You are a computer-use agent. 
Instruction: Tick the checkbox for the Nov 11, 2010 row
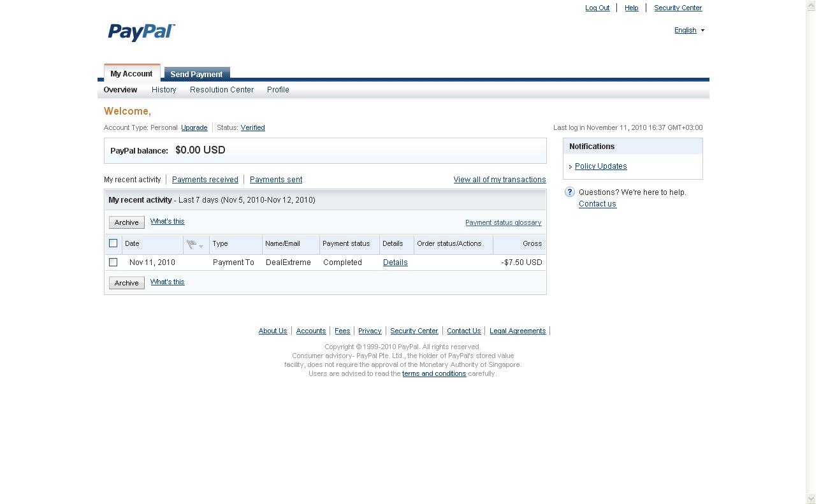coord(113,263)
